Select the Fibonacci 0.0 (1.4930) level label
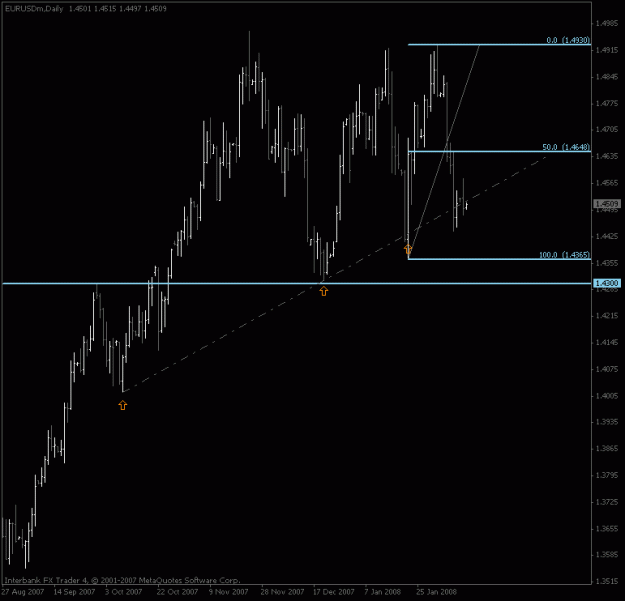625x601 pixels. (x=568, y=40)
